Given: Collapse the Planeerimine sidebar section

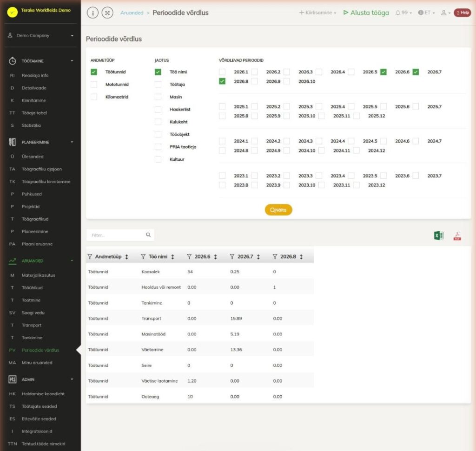Looking at the screenshot, I should coord(72,142).
